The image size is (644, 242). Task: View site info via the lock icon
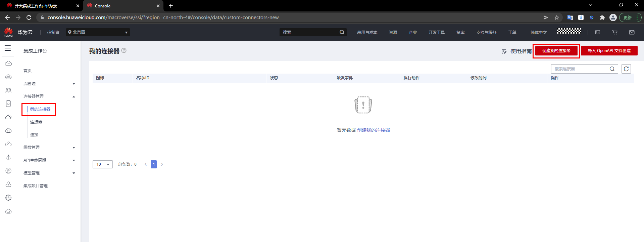click(42, 17)
